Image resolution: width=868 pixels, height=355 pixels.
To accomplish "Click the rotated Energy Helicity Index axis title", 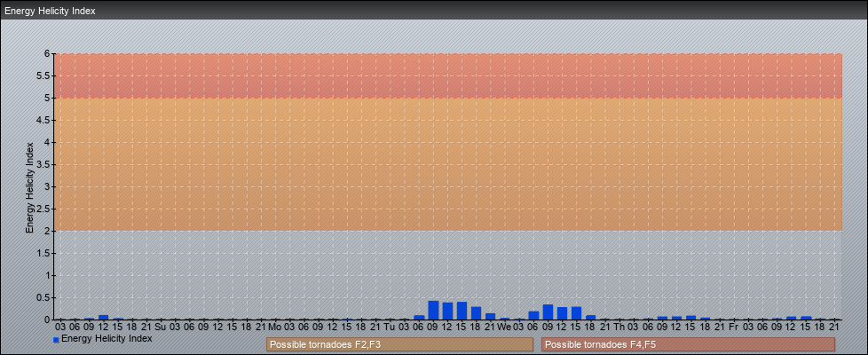I will [x=30, y=187].
